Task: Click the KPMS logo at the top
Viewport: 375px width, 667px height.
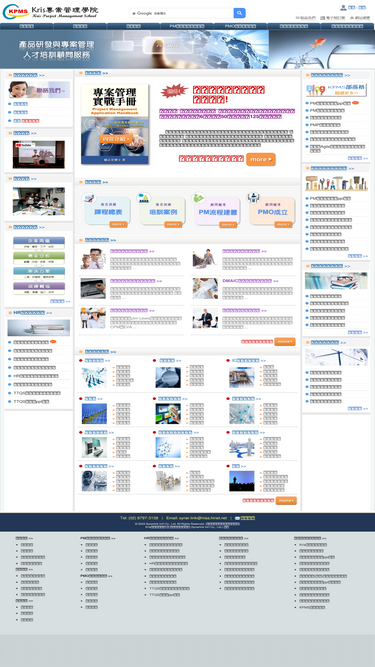Action: [x=50, y=12]
